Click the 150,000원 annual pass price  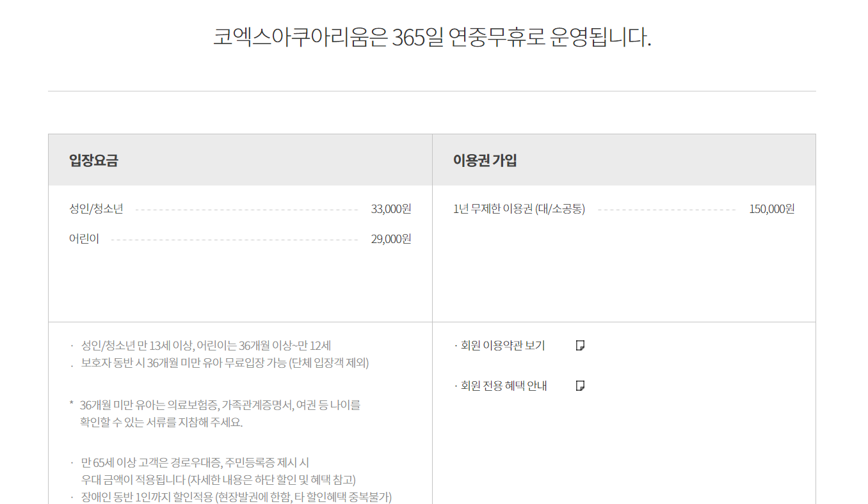tap(772, 209)
